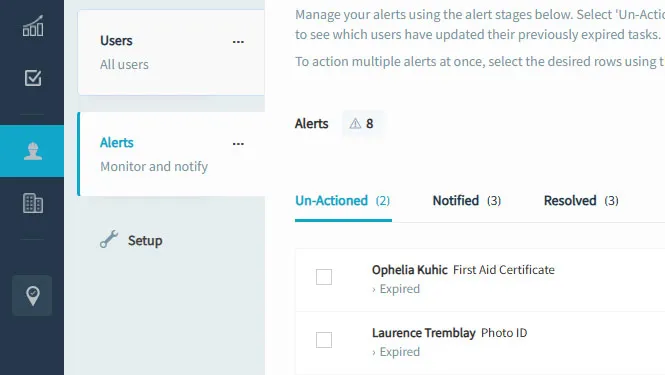
Task: Switch to the Resolved tab
Action: [x=581, y=201]
